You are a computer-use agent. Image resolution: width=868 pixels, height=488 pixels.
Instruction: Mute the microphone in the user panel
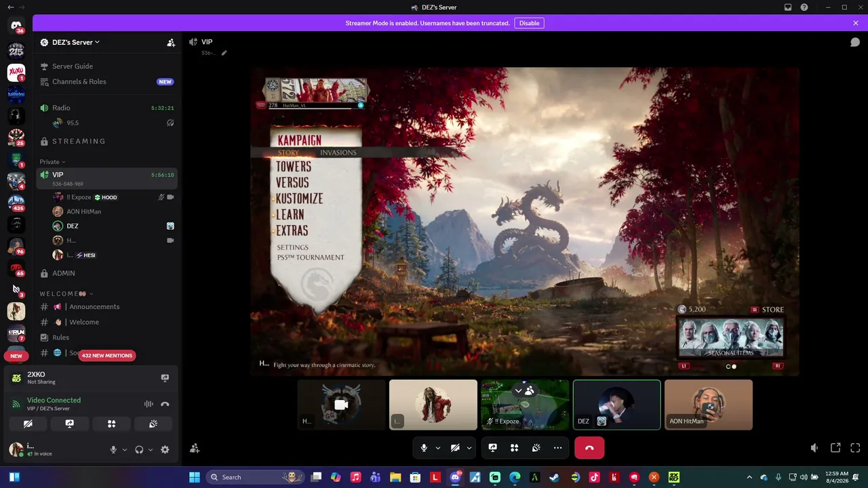pyautogui.click(x=113, y=449)
